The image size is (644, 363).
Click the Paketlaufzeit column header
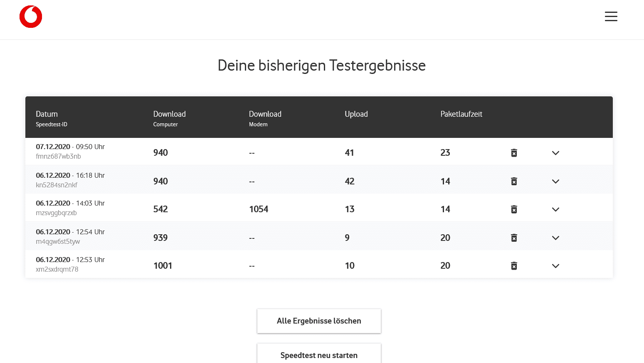[x=461, y=114]
